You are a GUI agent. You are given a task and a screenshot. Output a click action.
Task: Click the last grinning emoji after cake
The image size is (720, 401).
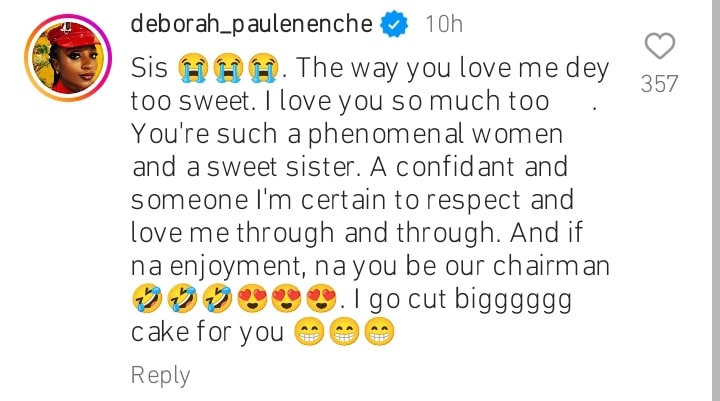380,332
